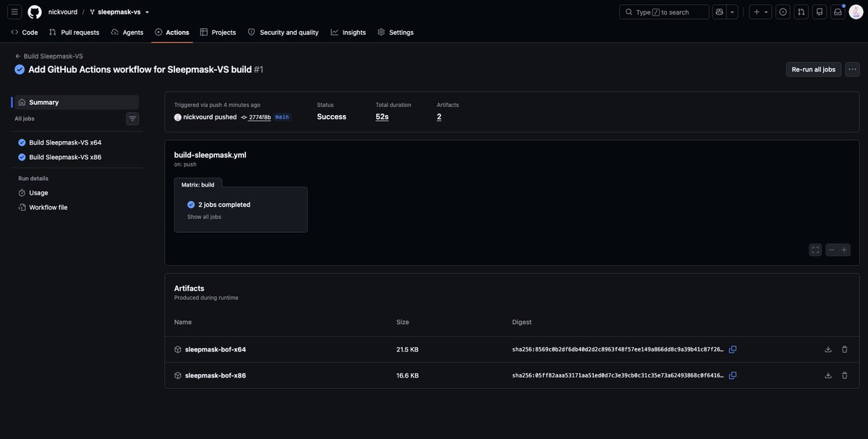Select the 16.6 KB size cell
The image size is (868, 439).
point(407,375)
